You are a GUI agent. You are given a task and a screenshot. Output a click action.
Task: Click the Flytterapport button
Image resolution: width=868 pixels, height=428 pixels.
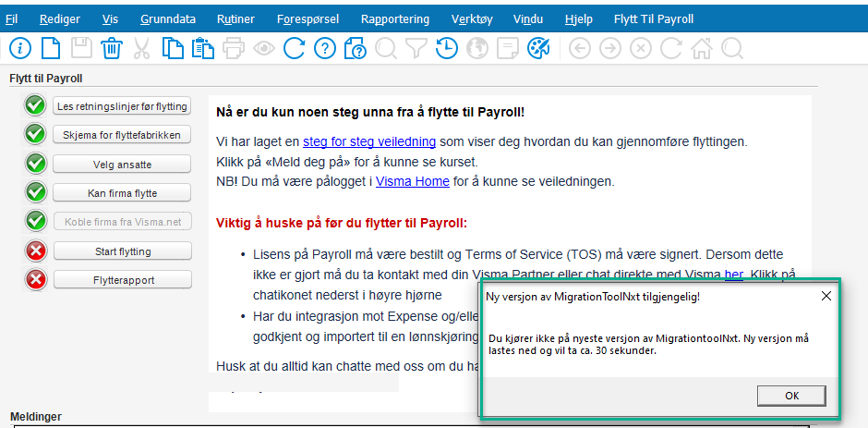(x=122, y=280)
